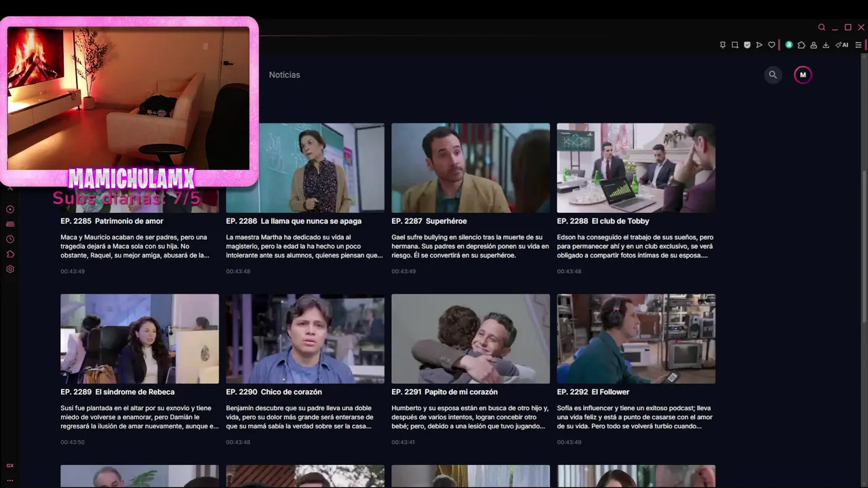Click the description starting 'Maca y Mauricio acaban'

[x=135, y=246]
